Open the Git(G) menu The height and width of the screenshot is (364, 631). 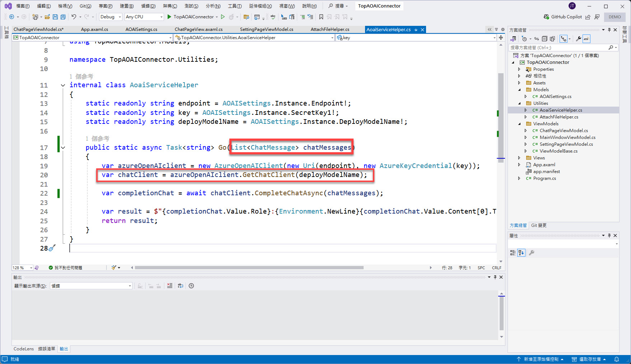pyautogui.click(x=85, y=6)
